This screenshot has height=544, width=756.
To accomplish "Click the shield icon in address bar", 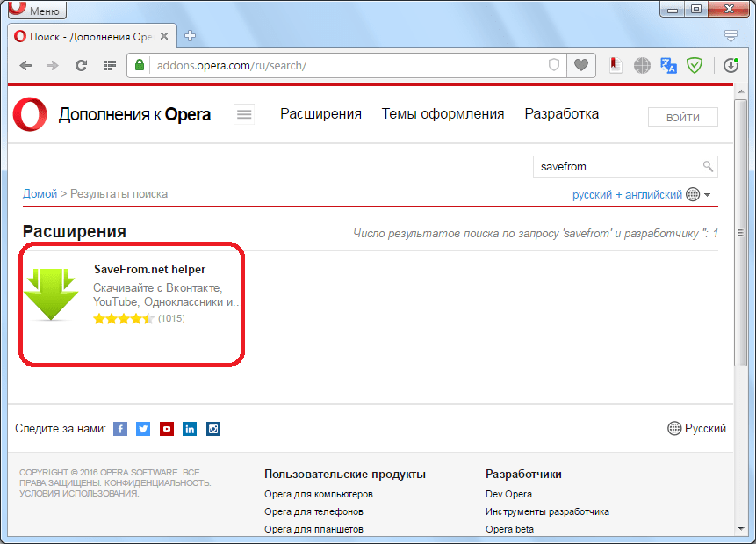I will coord(554,65).
